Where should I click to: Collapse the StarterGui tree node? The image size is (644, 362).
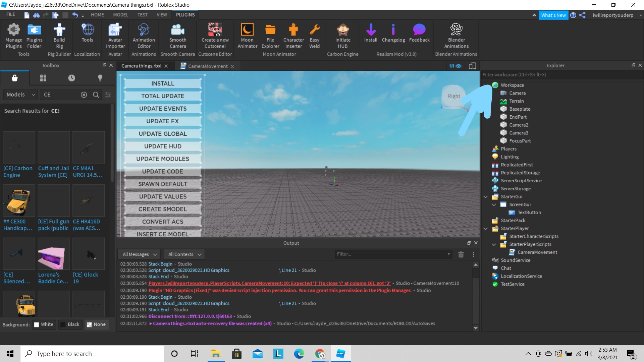pos(485,197)
